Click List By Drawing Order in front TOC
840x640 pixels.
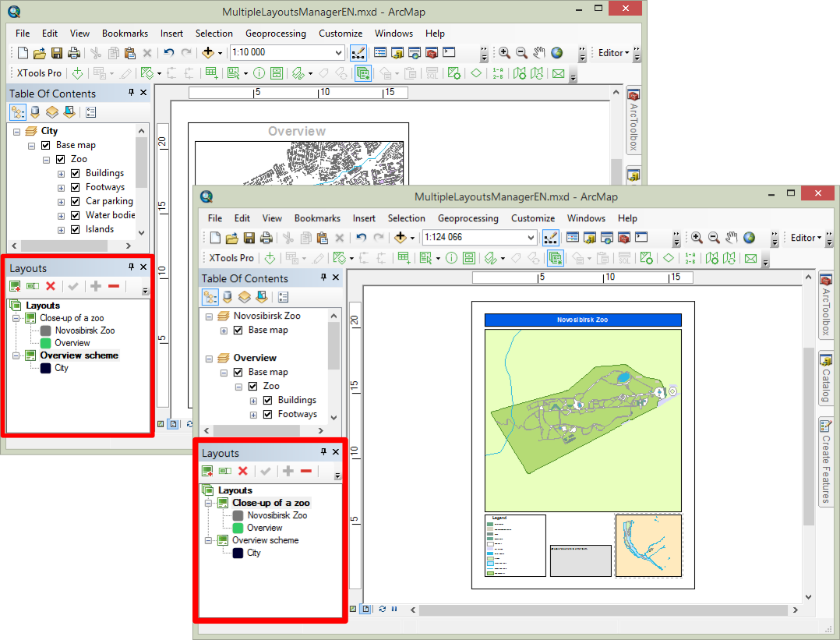[x=210, y=297]
